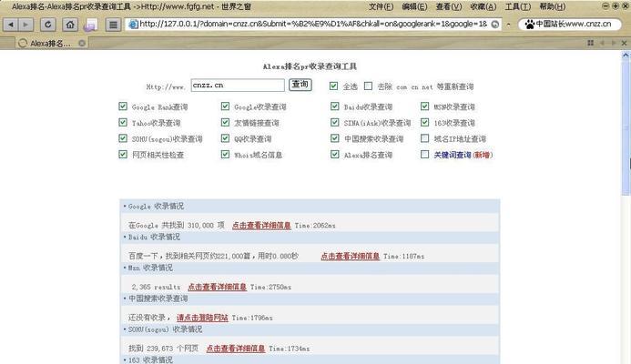The width and height of the screenshot is (631, 364).
Task: Open the 帮助(H) menu
Action: click(552, 6)
